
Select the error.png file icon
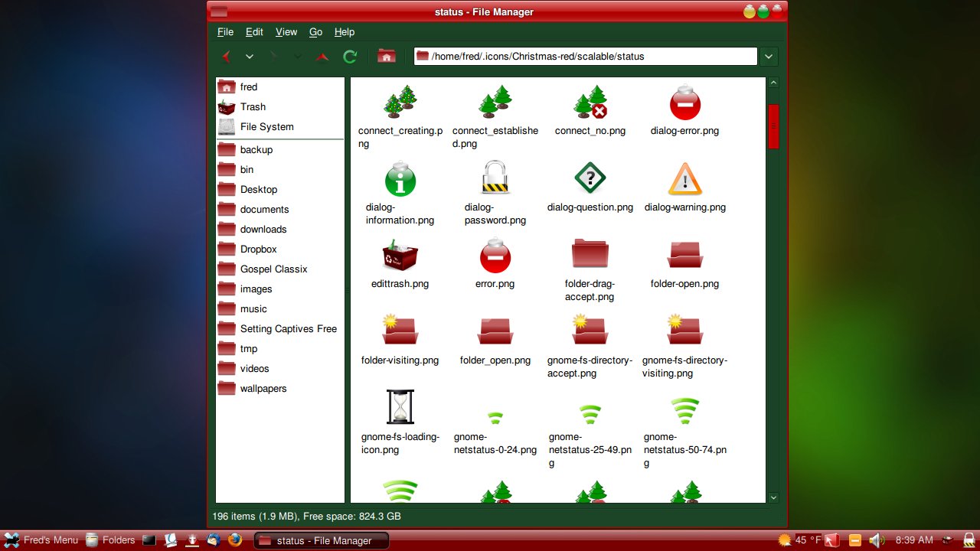495,255
